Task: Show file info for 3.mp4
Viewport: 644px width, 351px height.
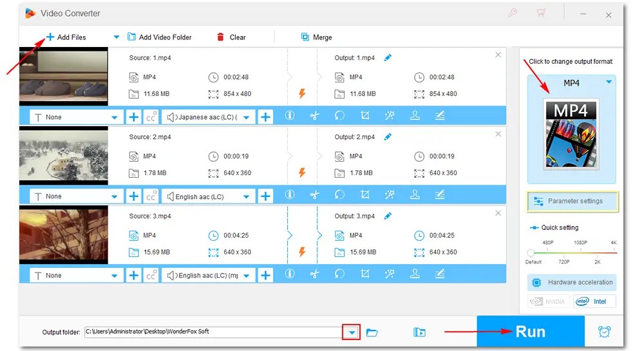Action: coord(290,274)
